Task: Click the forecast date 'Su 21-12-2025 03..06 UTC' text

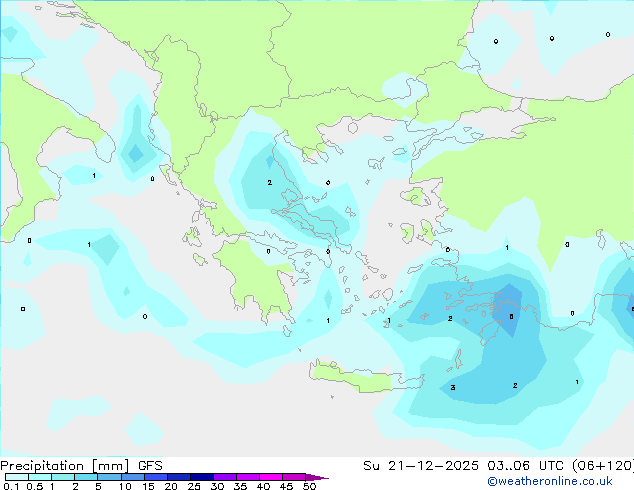Action: click(465, 466)
